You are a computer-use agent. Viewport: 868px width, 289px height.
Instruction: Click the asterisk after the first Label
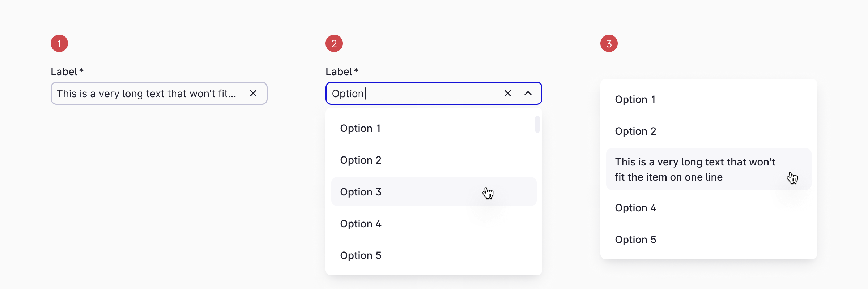pyautogui.click(x=81, y=71)
